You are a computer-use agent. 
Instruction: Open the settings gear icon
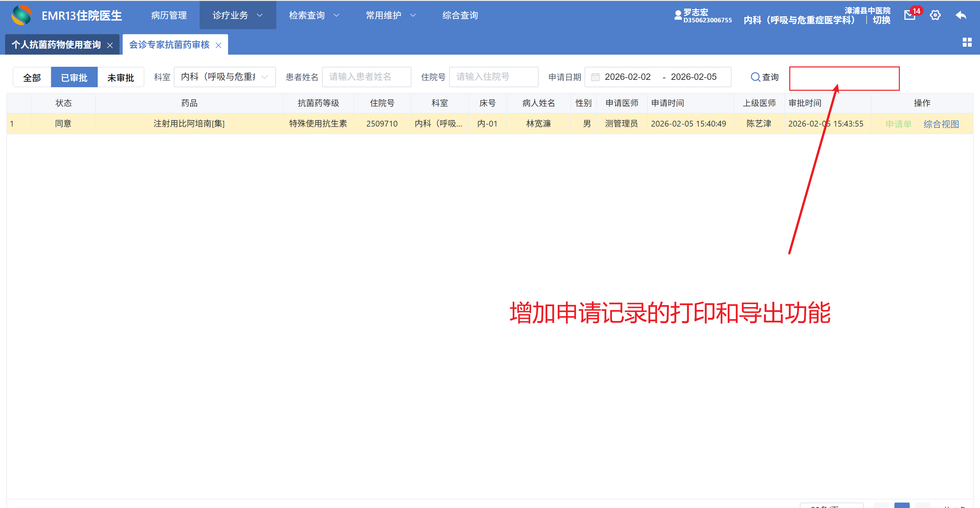tap(935, 15)
